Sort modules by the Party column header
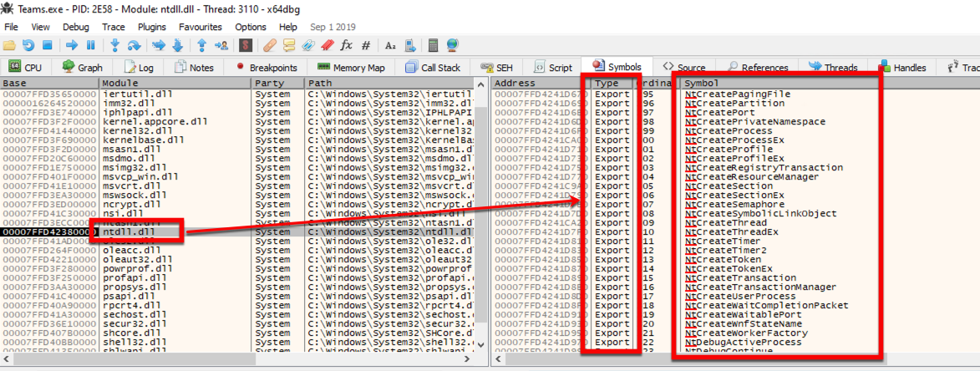Image resolution: width=980 pixels, height=371 pixels. coord(277,84)
